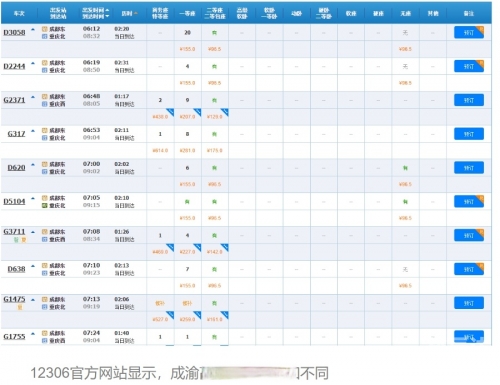Toggle price arrow beside D620
Image resolution: width=500 pixels, height=385 pixels.
point(33,165)
